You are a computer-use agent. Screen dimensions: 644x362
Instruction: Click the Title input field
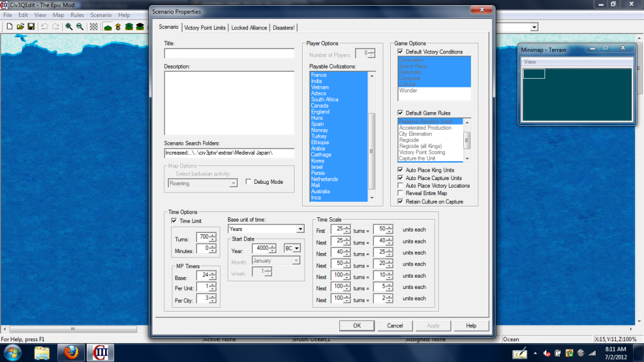[x=229, y=54]
